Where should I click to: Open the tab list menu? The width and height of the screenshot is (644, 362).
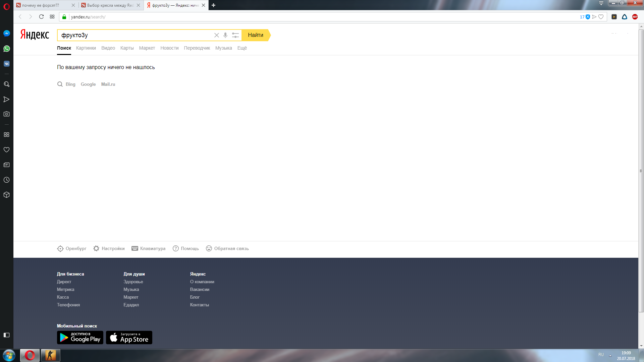point(601,3)
